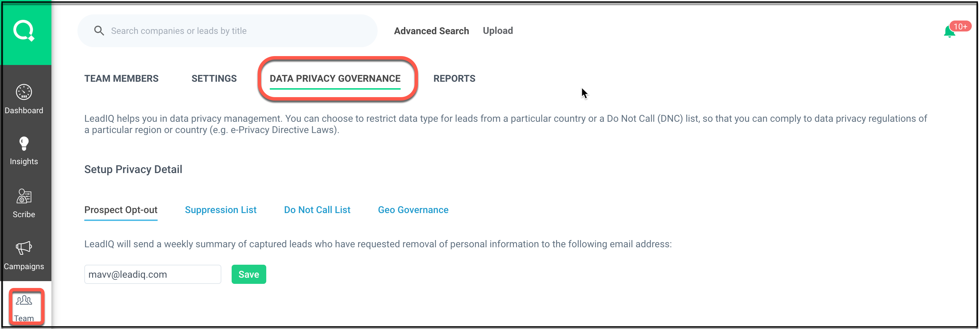Image resolution: width=980 pixels, height=329 pixels.
Task: Click the green Save button
Action: 248,274
